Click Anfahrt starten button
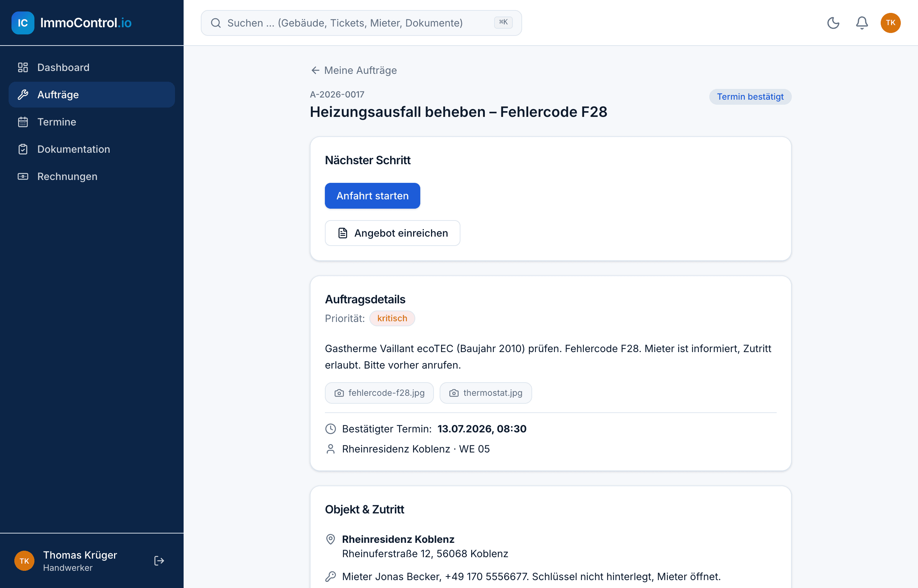 point(372,196)
